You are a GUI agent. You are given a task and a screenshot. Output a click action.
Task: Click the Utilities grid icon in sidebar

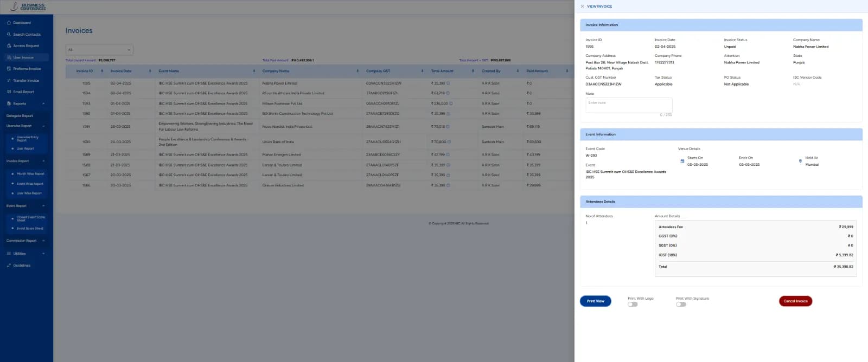tap(9, 254)
